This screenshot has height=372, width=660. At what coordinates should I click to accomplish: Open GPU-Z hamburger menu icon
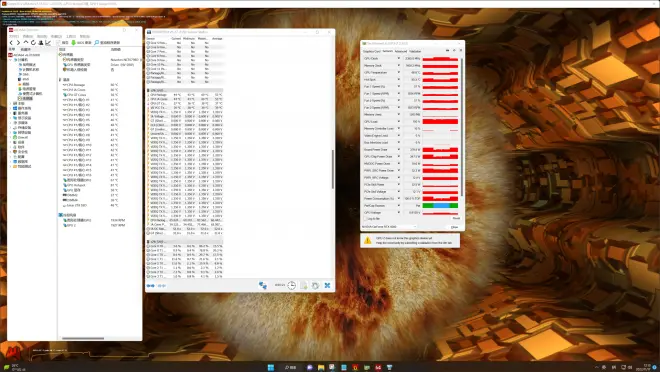point(461,50)
